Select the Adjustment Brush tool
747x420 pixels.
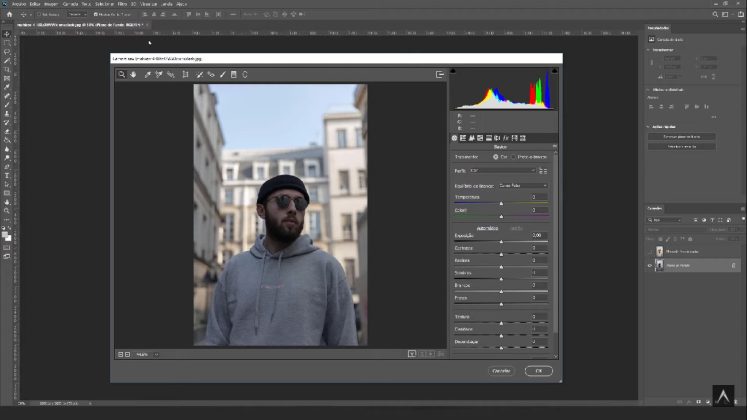pos(222,74)
